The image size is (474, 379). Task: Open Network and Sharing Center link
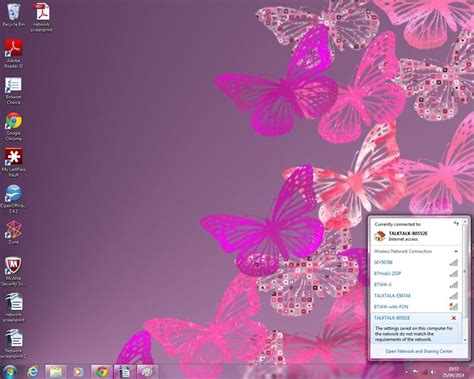click(419, 351)
